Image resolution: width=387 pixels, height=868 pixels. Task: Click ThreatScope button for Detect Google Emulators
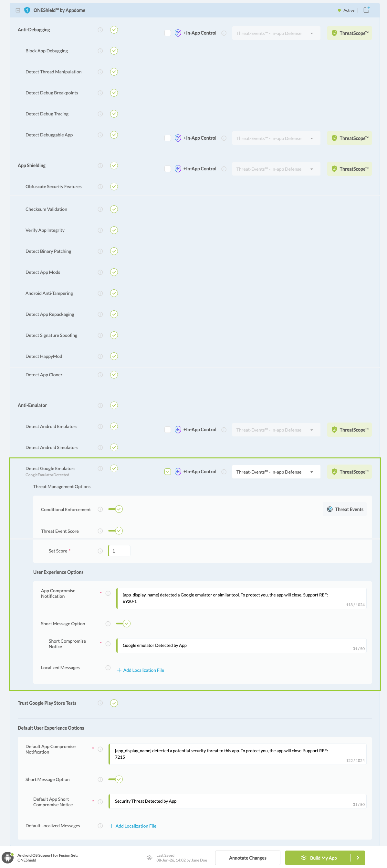[349, 472]
